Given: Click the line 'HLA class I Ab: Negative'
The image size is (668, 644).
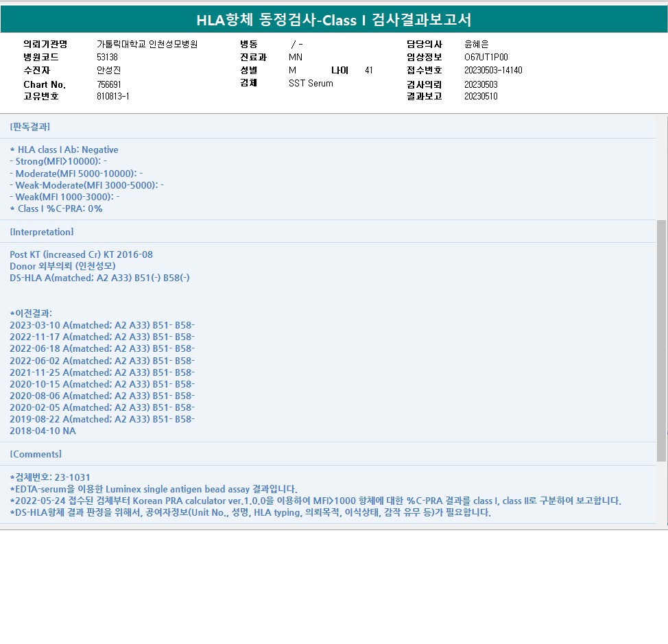Looking at the screenshot, I should click(64, 150).
